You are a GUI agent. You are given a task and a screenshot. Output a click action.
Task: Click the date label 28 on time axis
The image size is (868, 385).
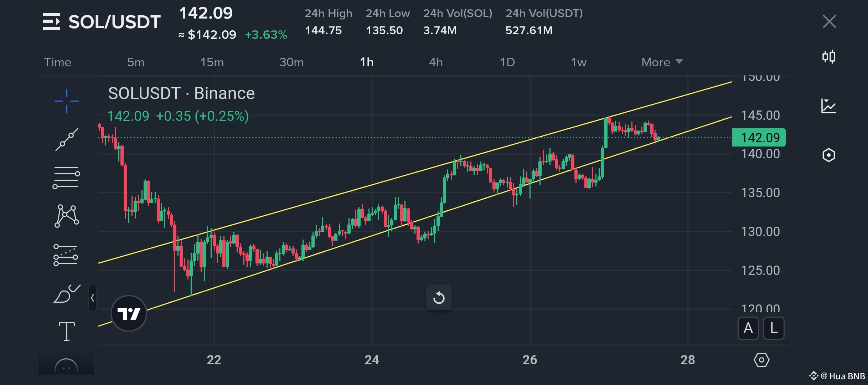click(x=687, y=360)
